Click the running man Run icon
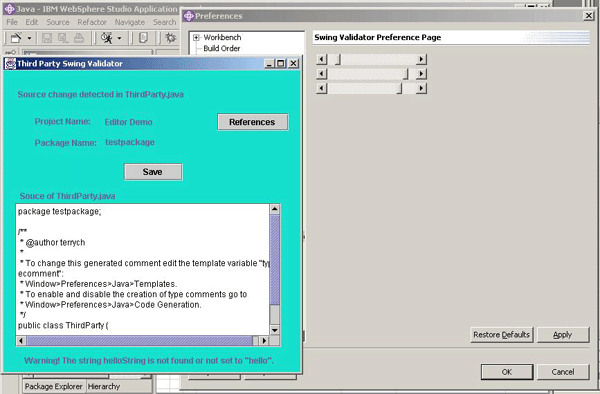 pos(106,38)
